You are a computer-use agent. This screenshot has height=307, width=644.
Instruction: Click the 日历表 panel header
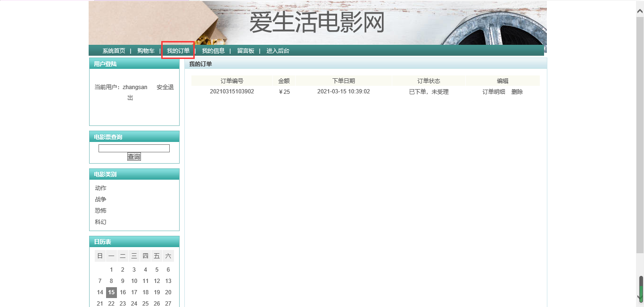pyautogui.click(x=134, y=241)
